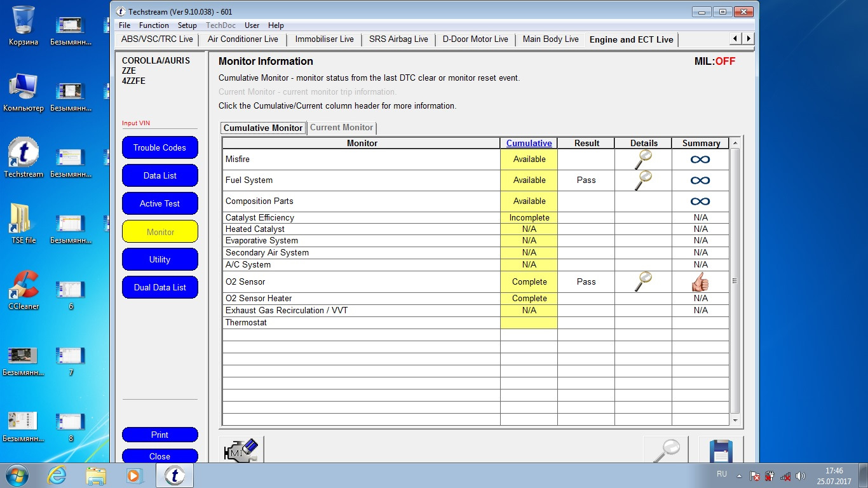Screen dimensions: 868x488
Task: Open the Function menu
Action: (154, 25)
